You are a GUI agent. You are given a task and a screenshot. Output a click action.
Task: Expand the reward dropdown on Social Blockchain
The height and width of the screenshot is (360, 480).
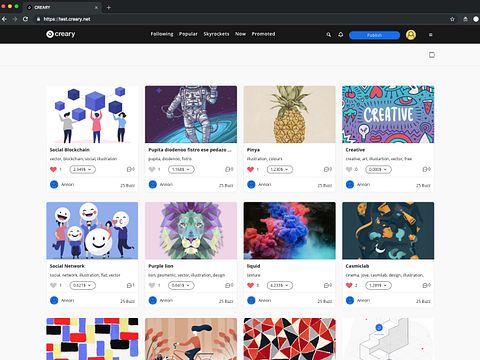coord(83,169)
